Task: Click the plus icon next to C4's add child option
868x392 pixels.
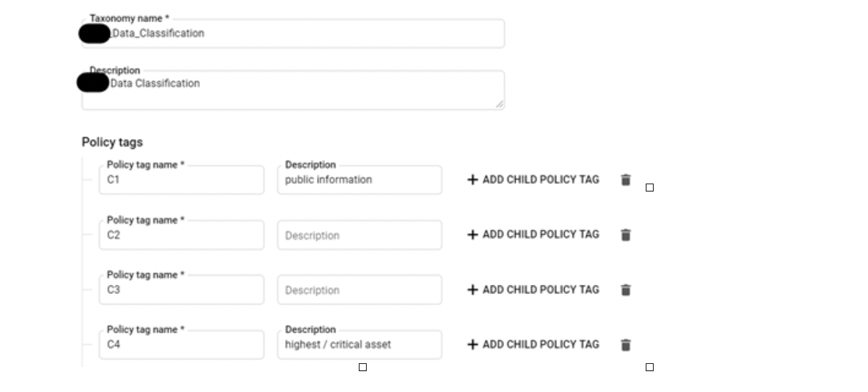Action: tap(473, 344)
